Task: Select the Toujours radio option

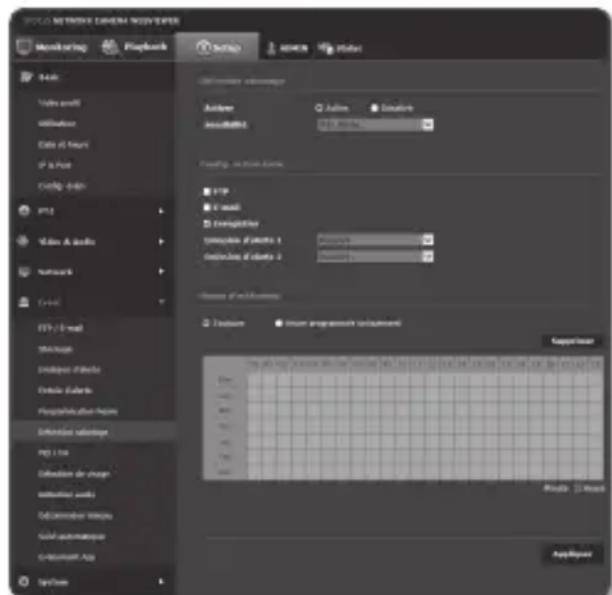Action: coord(205,322)
